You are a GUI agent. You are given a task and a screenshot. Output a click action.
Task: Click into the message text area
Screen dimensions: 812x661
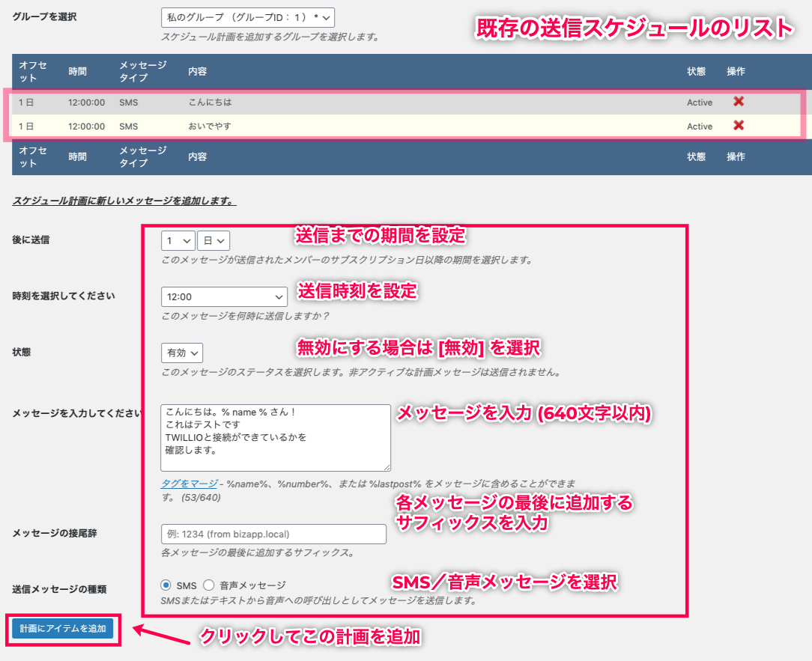(276, 438)
